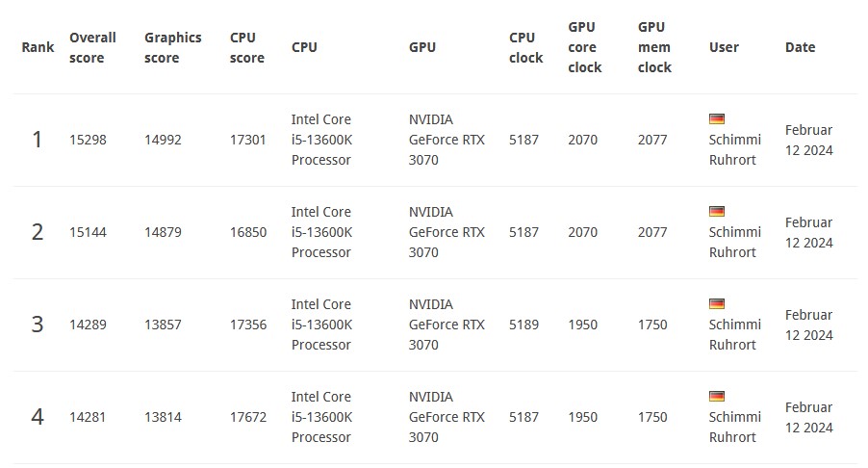The width and height of the screenshot is (868, 468).
Task: Open Schimmi Ruhrort user in rank 1 row
Action: (x=734, y=149)
